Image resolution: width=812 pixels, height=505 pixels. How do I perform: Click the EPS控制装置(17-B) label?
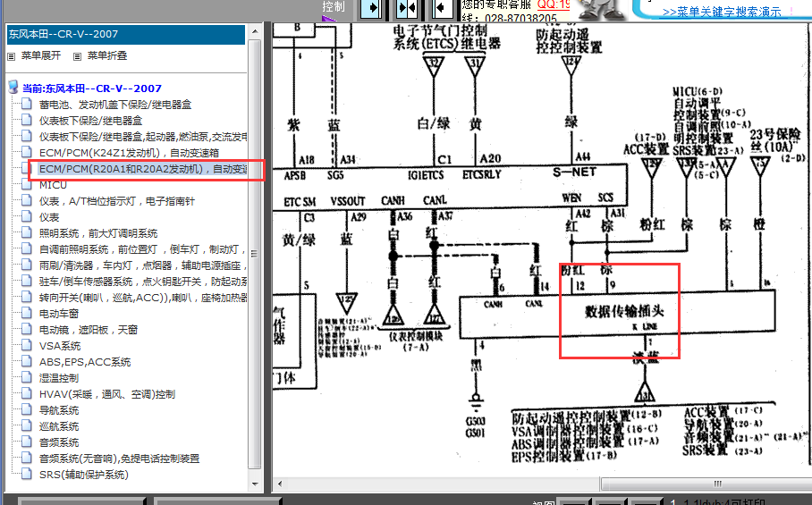point(564,456)
